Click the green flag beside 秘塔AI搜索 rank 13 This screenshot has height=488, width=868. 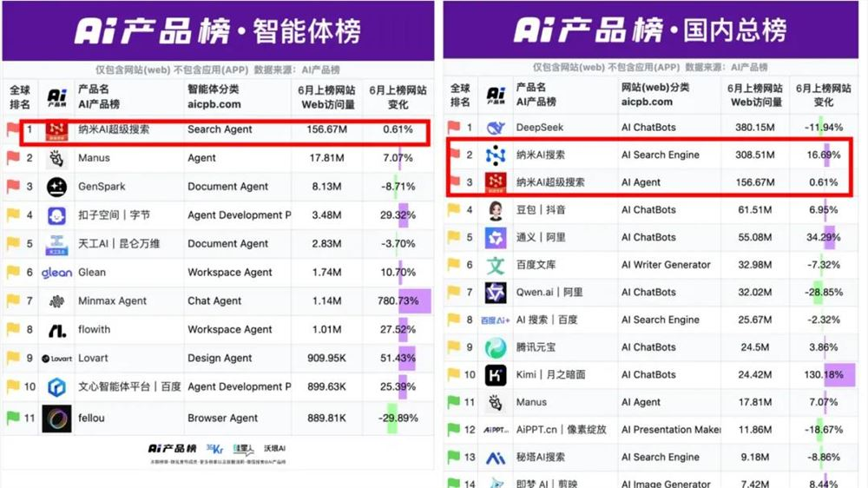coord(453,457)
